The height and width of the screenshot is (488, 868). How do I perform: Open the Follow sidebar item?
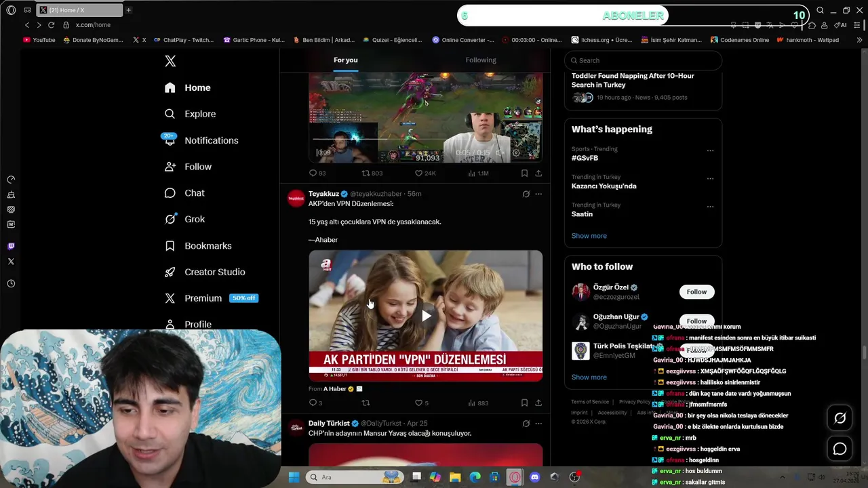point(188,167)
